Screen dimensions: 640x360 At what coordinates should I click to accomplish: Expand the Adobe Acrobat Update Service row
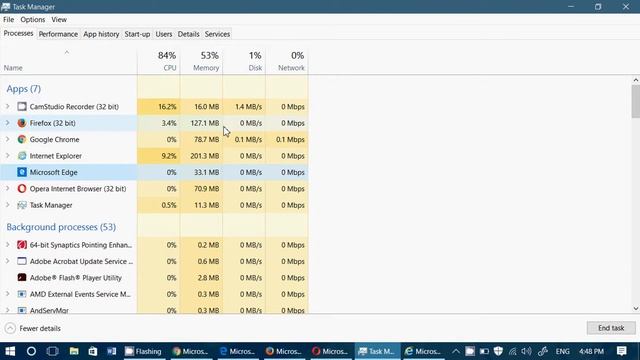[x=7, y=261]
